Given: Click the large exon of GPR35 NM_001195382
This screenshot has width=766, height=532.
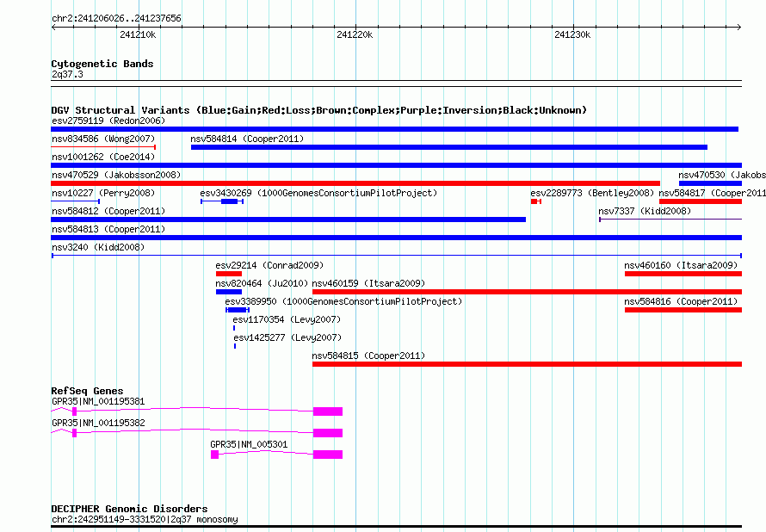Looking at the screenshot, I should pyautogui.click(x=328, y=433).
